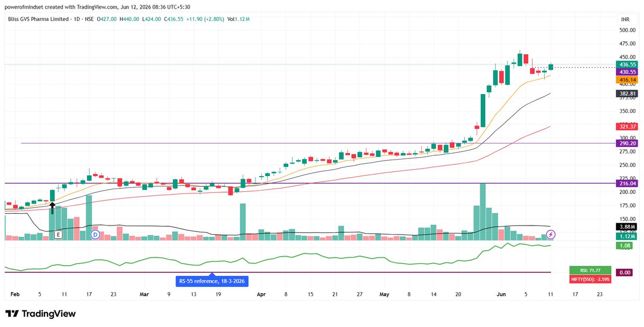Click the 'Jun' label on the time axis

coord(501,295)
